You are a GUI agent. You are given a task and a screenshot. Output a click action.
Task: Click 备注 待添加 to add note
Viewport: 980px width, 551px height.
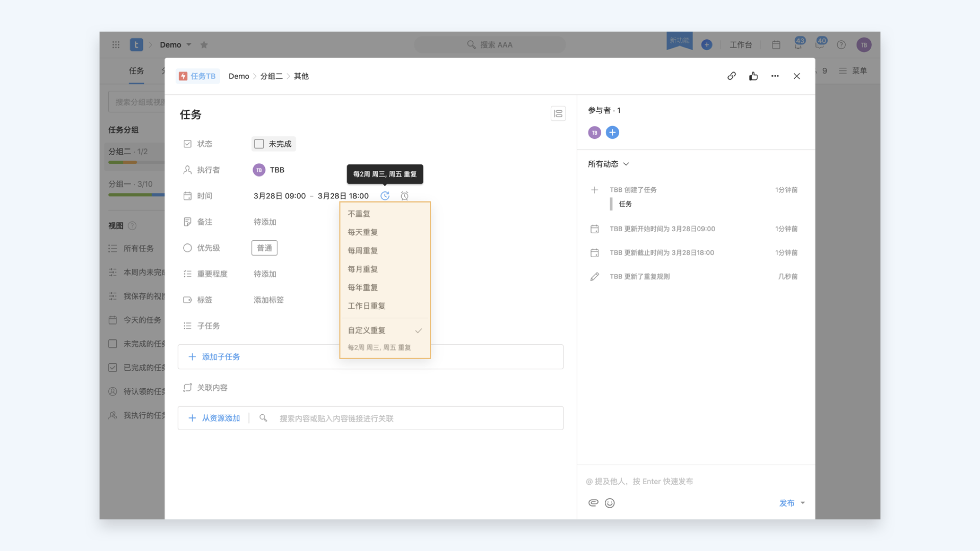click(x=265, y=222)
